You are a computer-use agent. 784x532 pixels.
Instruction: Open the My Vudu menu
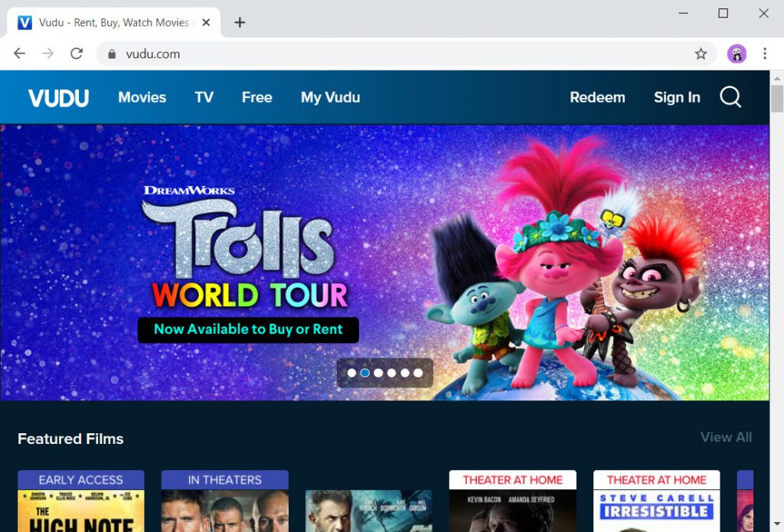coord(330,97)
